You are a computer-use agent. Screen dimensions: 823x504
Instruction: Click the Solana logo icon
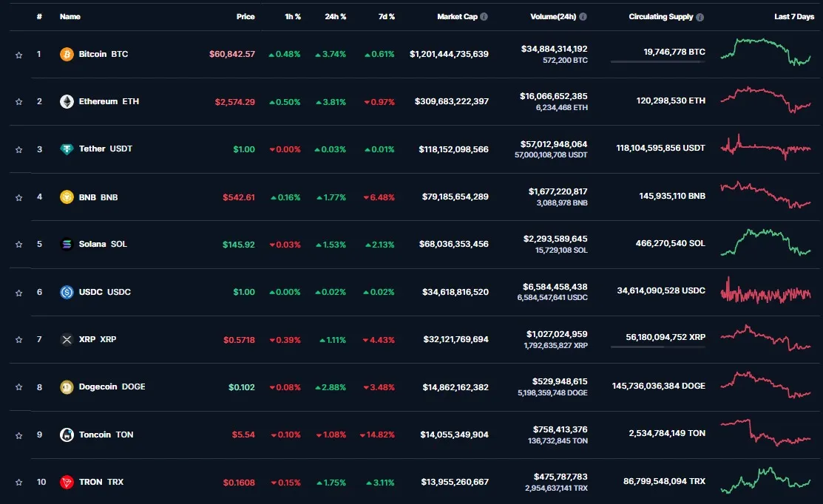coord(67,244)
